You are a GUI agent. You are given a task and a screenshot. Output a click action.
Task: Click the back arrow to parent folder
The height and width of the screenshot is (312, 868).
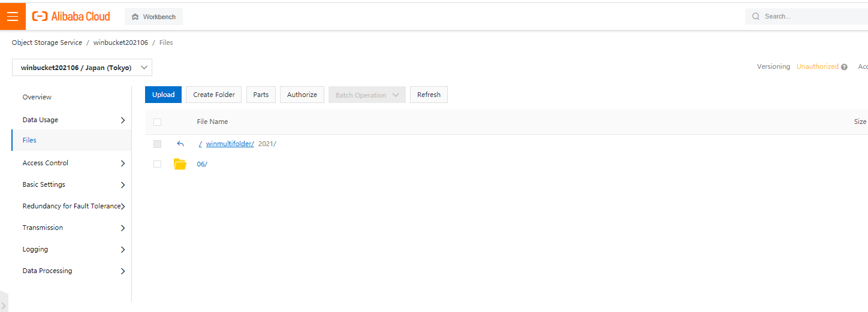coord(180,144)
